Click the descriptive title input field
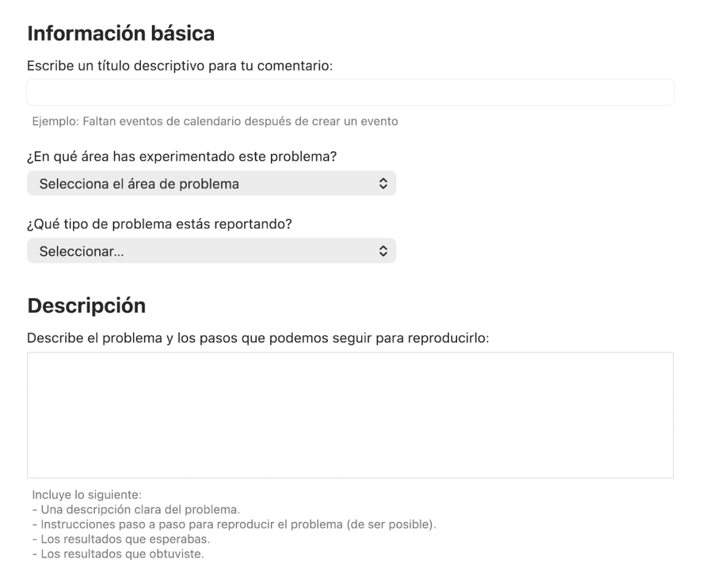The width and height of the screenshot is (701, 588). click(x=350, y=92)
